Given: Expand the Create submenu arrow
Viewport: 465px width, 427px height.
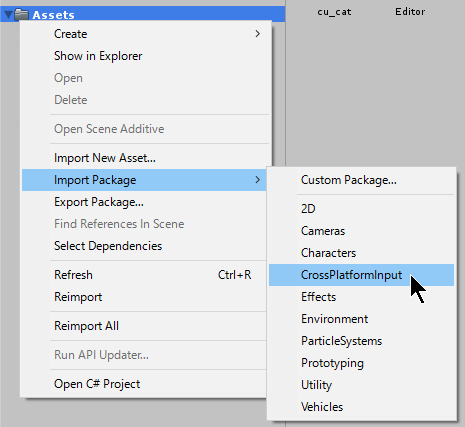Looking at the screenshot, I should [257, 34].
